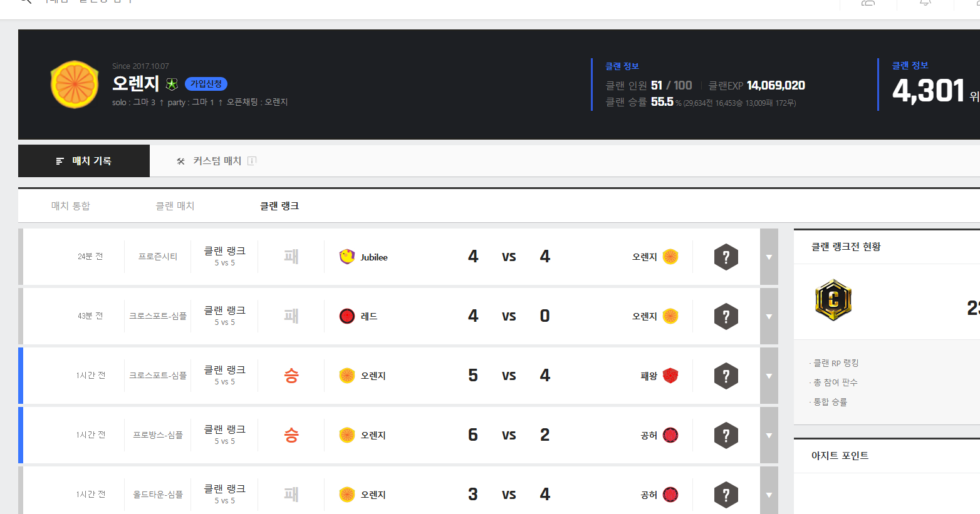Click the 4,301 clan ranking number
The image size is (980, 514).
pyautogui.click(x=928, y=91)
